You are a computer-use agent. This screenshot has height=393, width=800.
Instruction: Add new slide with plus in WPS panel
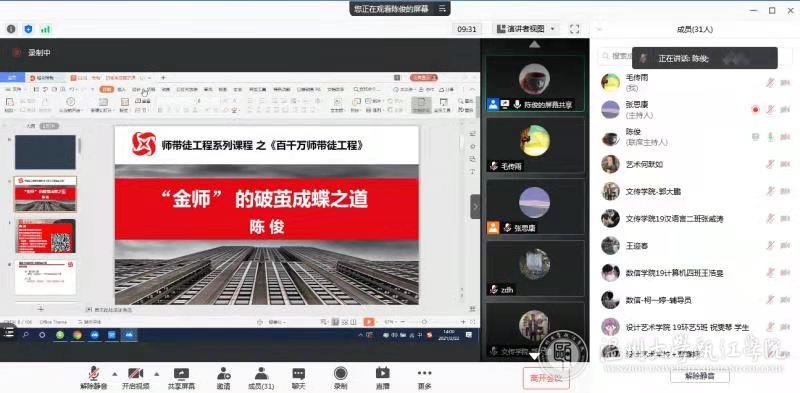(41, 309)
